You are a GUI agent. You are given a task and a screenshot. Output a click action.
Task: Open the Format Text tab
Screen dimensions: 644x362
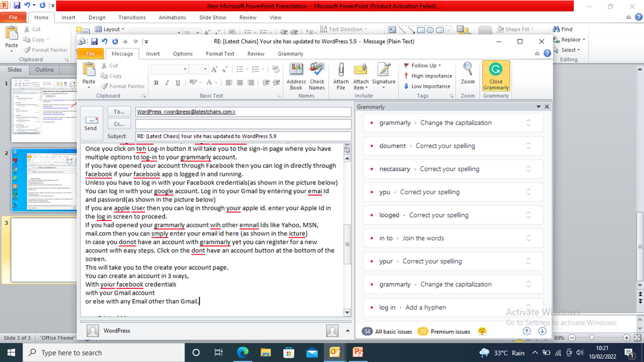coord(220,54)
